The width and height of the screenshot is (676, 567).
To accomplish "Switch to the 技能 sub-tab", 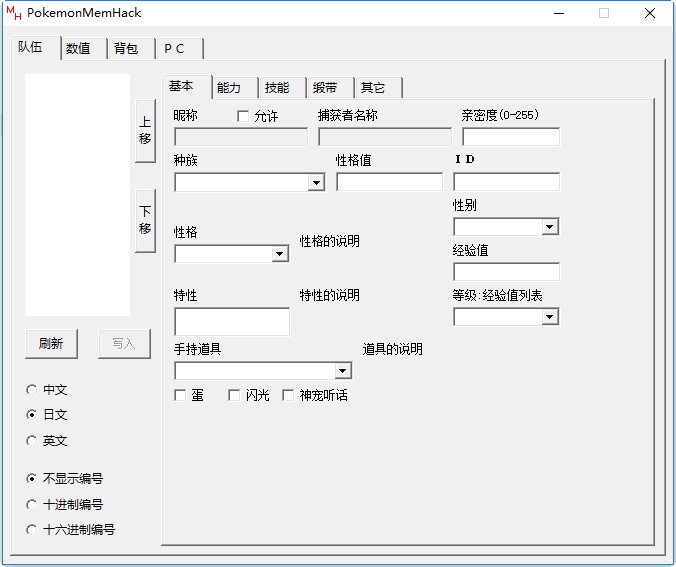I will (277, 88).
